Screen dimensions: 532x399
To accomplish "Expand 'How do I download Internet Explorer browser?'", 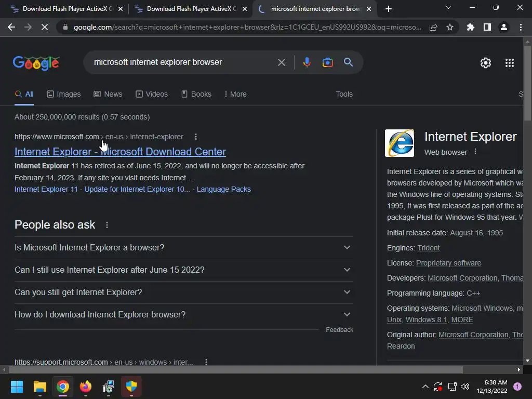I will (x=183, y=315).
